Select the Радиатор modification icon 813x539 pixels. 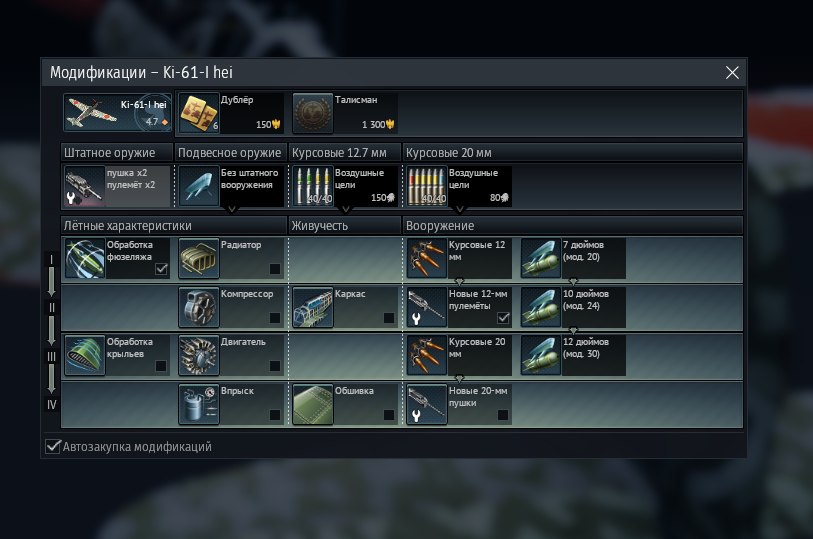[199, 258]
